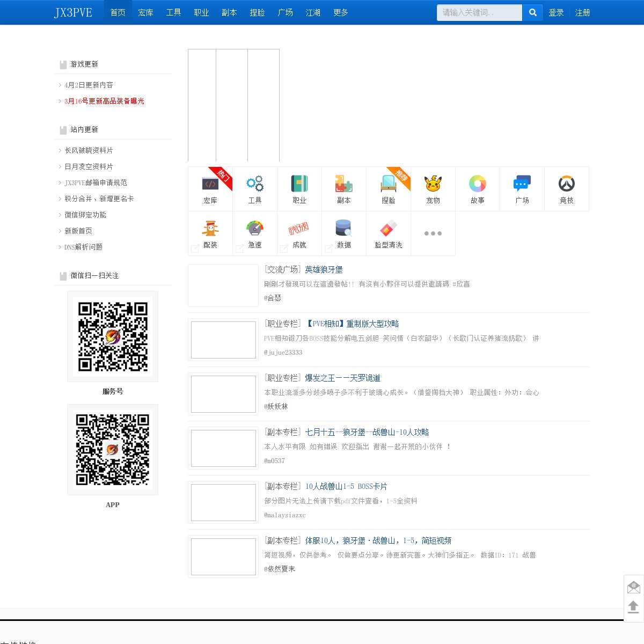Image resolution: width=644 pixels, height=644 pixels.
Task: Expand more apps via three-dots tile
Action: click(433, 233)
